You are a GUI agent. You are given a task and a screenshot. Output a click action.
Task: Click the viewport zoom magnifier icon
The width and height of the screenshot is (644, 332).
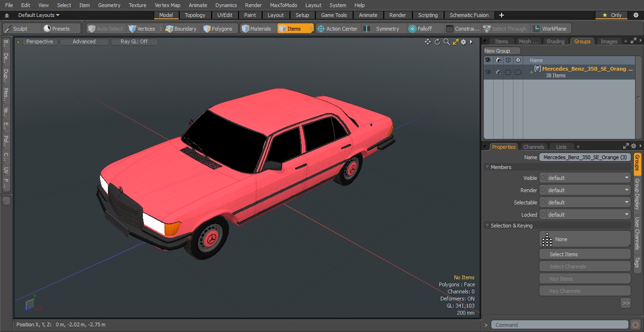[x=446, y=42]
